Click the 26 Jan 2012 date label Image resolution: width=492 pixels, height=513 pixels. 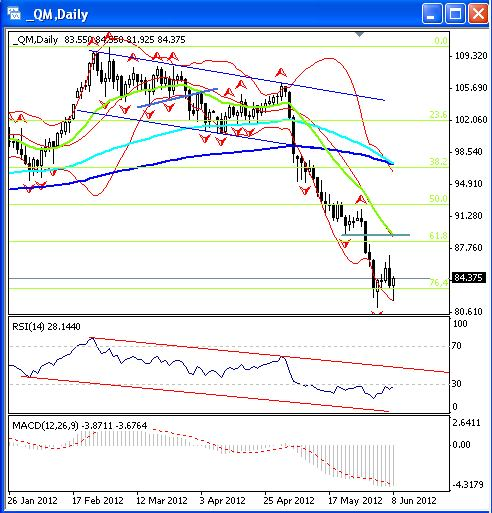pyautogui.click(x=33, y=501)
